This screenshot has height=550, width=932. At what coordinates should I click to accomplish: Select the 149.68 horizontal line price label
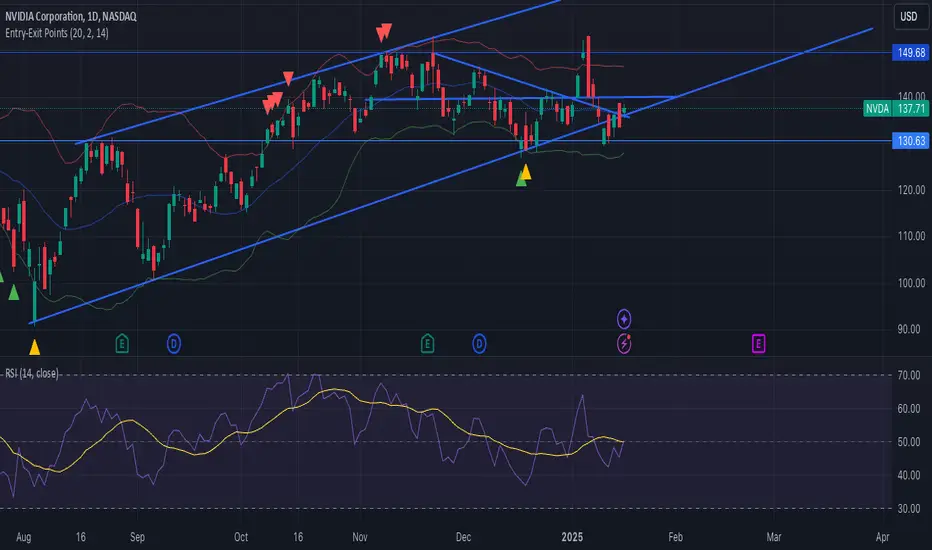point(911,52)
